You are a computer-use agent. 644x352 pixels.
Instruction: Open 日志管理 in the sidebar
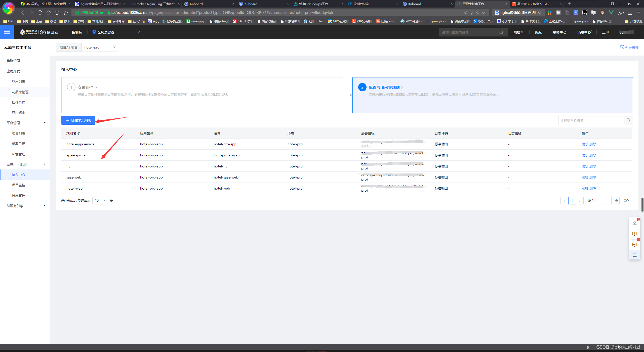click(x=18, y=196)
